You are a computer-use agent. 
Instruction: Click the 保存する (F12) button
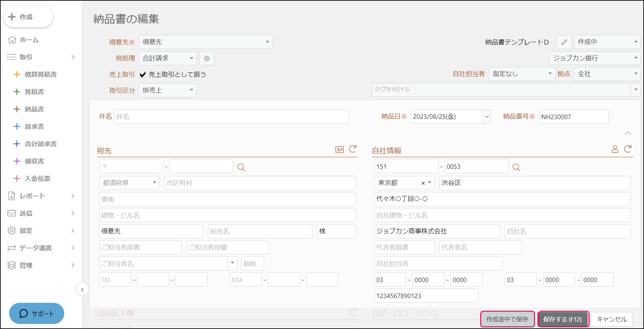pos(563,319)
